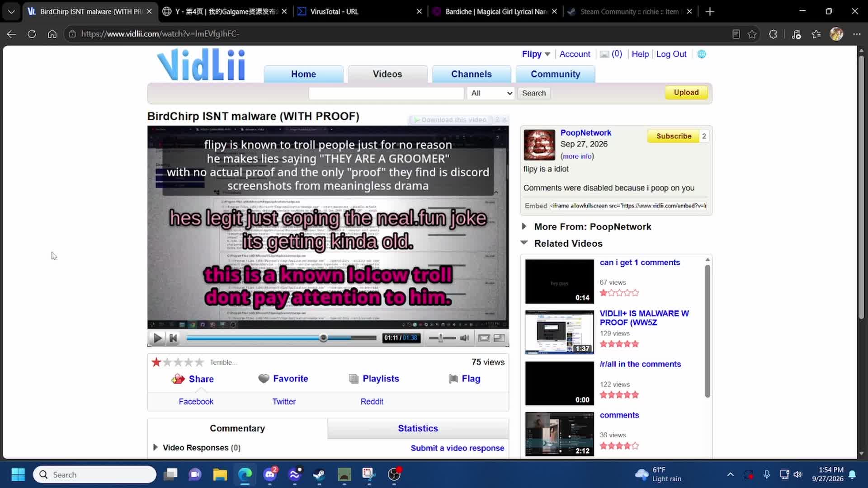This screenshot has height=488, width=868.
Task: Click the Embed code text field
Action: (628, 206)
